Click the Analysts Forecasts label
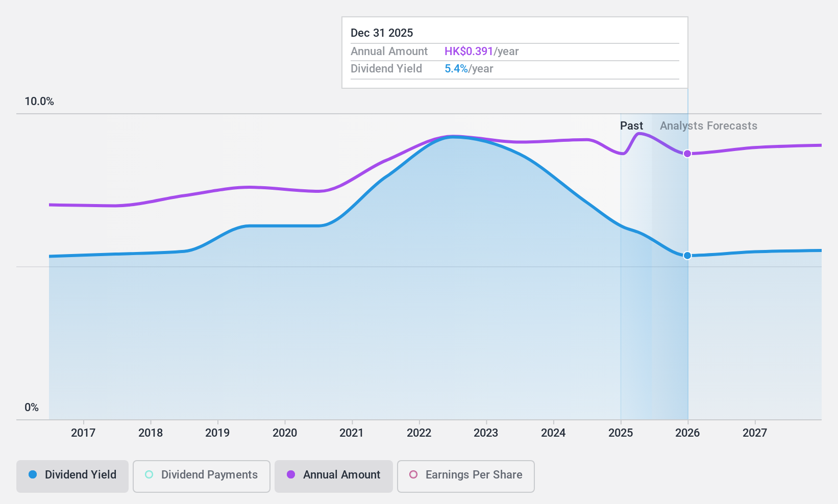Screen dimensions: 838x504 (708, 126)
